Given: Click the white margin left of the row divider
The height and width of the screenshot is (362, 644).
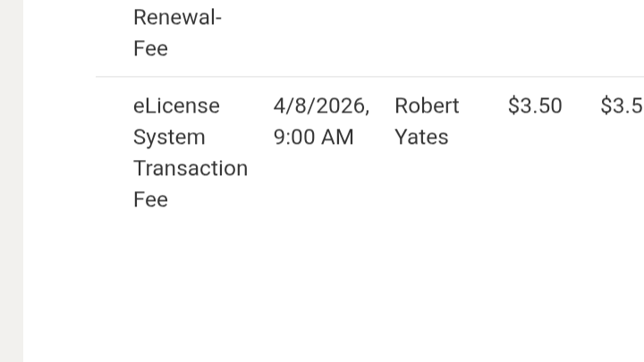Looking at the screenshot, I should click(58, 77).
